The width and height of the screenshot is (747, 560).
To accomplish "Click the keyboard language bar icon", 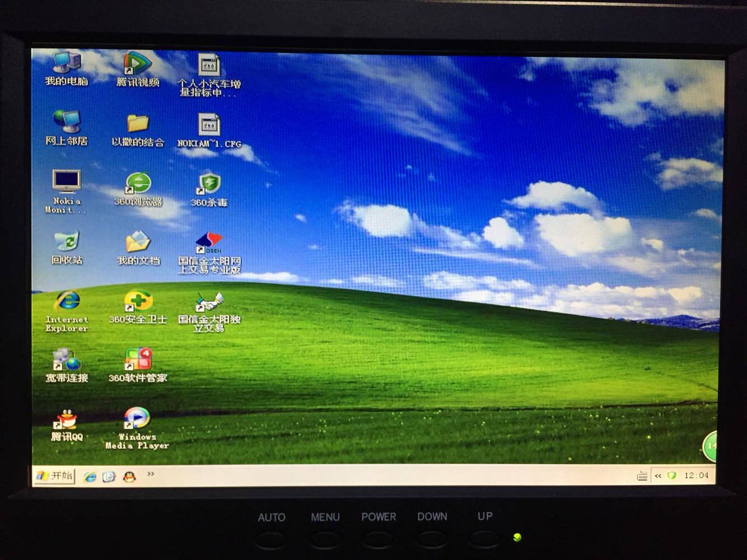I will (642, 476).
